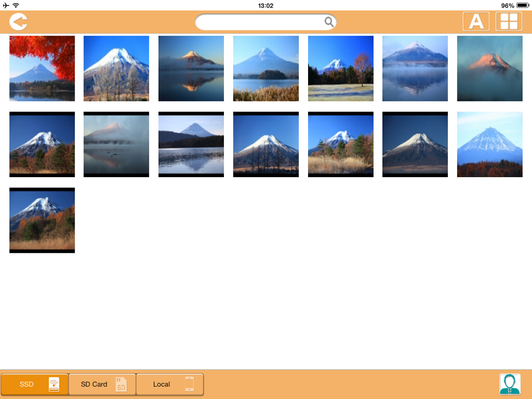Open the letter A sorting button

[x=476, y=22]
